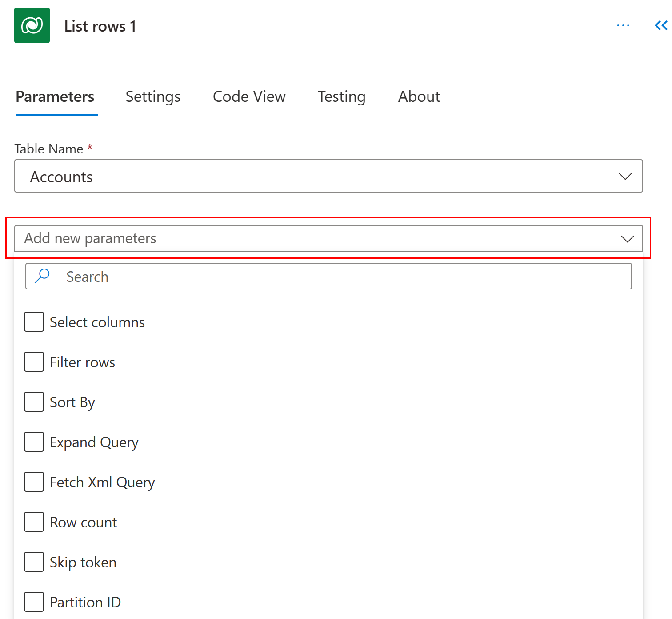Check the Expand Query option
Screen dimensions: 672x619
tap(34, 442)
